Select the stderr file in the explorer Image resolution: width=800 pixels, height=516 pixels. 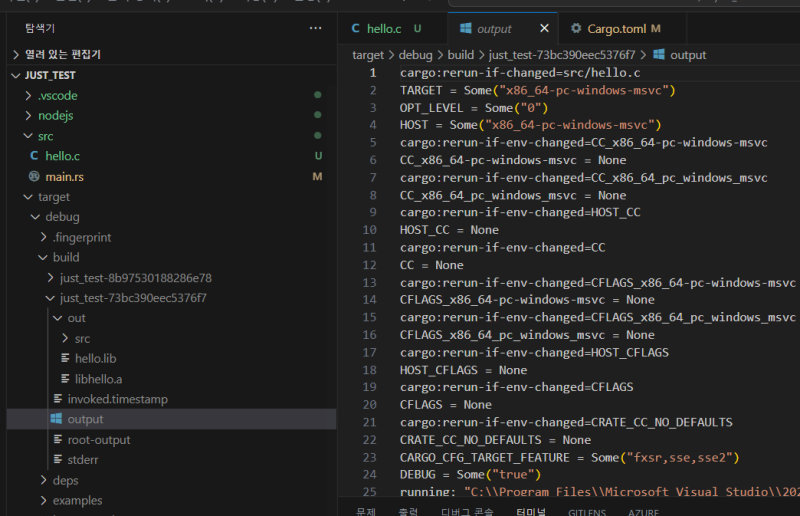[x=82, y=460]
